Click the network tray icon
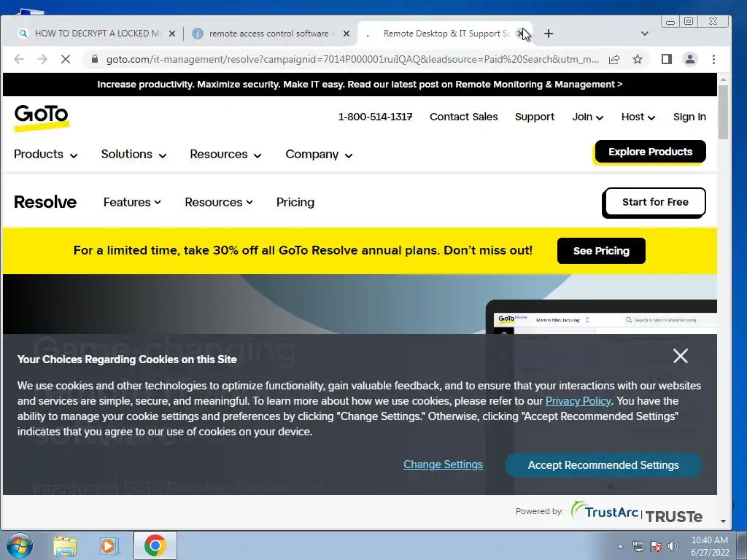This screenshot has width=747, height=560. 638,546
